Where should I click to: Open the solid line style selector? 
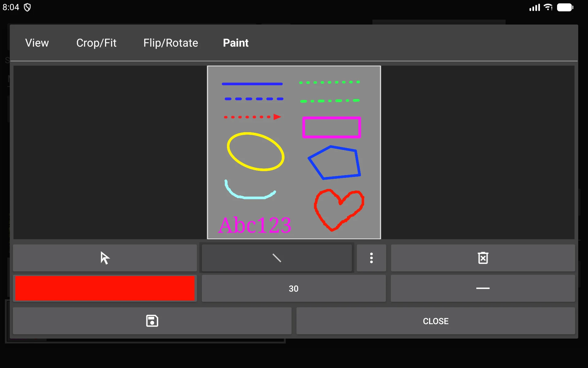(x=483, y=288)
